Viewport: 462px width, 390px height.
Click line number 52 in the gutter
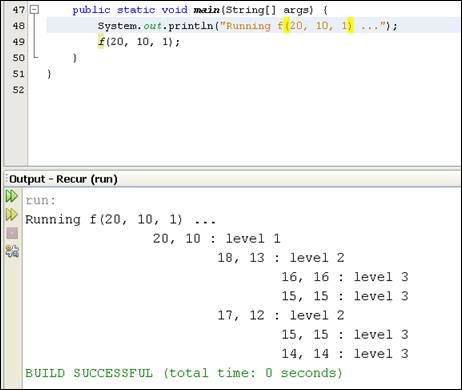point(19,90)
